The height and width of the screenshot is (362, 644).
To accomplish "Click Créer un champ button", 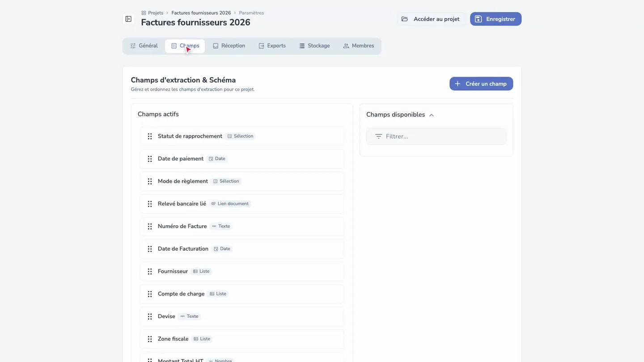I will 481,84.
